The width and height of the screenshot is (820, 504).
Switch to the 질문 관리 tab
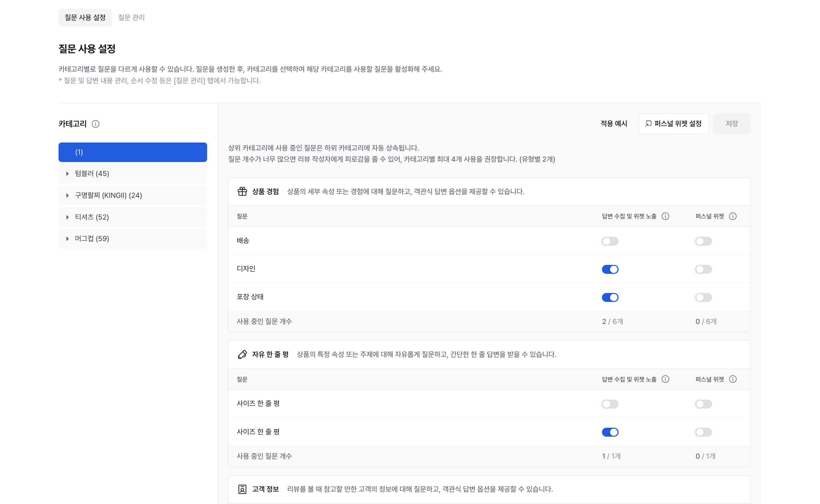(131, 17)
